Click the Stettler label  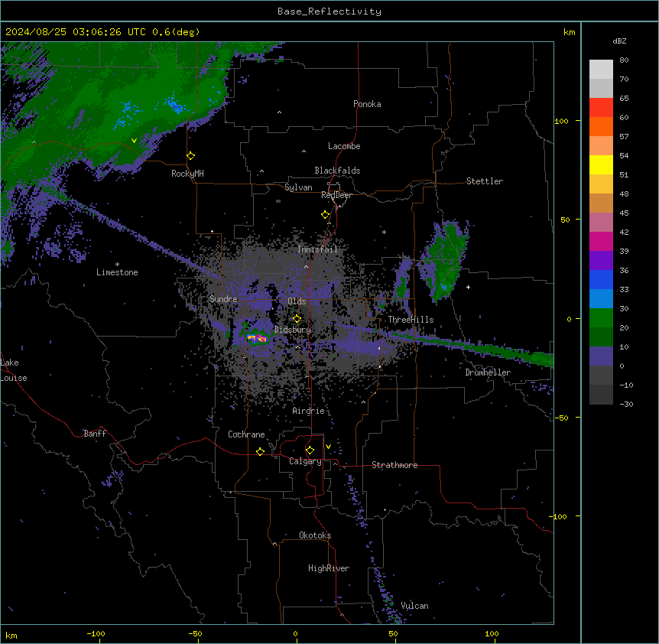point(485,181)
